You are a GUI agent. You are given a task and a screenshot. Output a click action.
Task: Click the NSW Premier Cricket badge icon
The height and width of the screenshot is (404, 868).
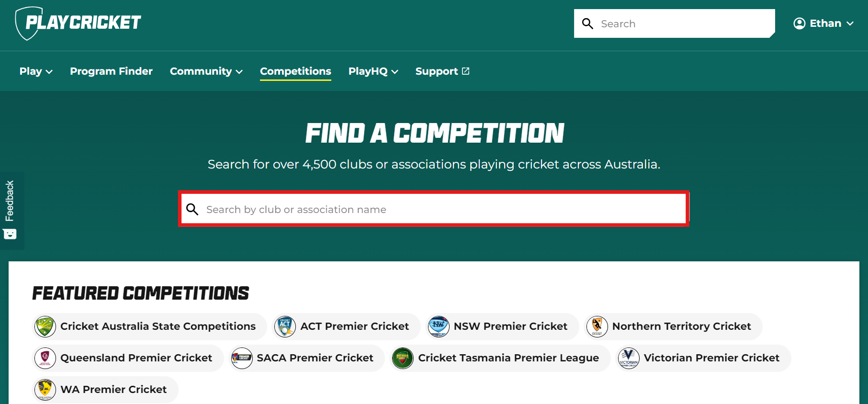pos(439,326)
